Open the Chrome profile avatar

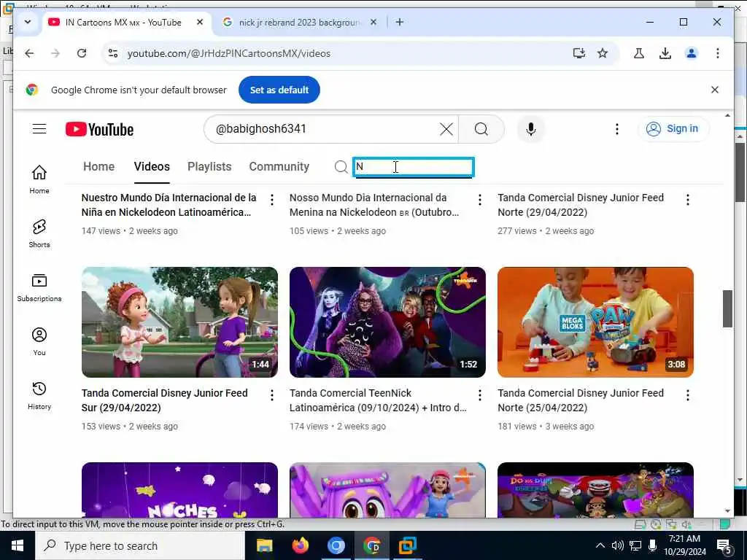692,53
